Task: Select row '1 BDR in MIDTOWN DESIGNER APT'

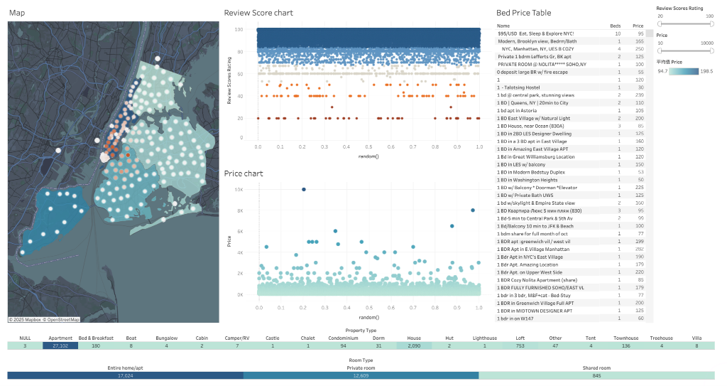Action: pyautogui.click(x=570, y=311)
